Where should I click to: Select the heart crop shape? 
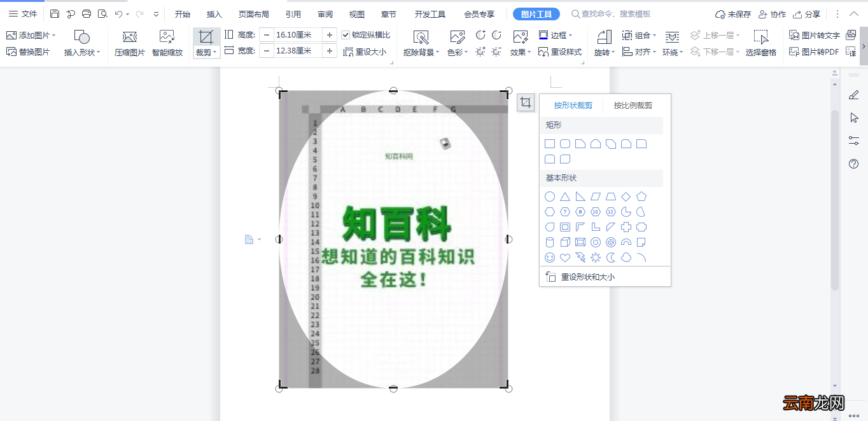pos(565,258)
